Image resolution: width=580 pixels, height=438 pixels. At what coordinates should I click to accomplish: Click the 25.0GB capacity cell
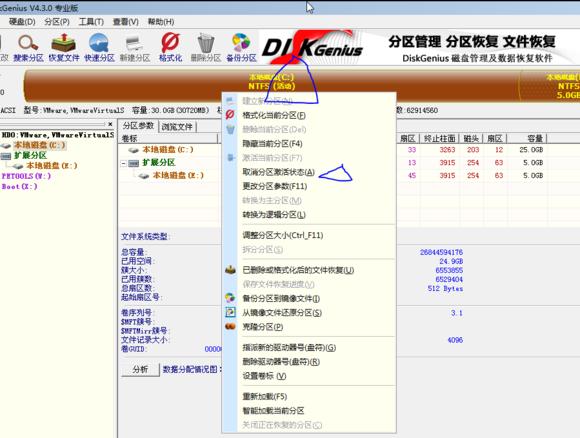coord(531,150)
